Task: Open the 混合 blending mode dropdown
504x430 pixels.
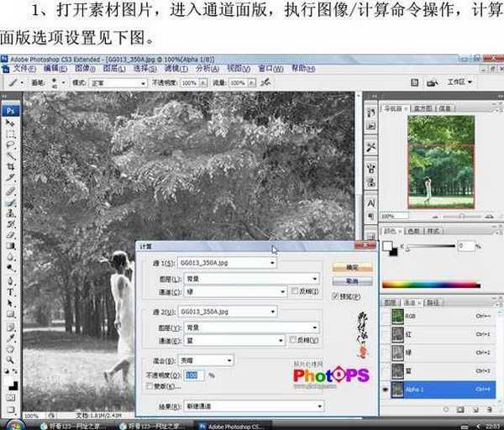Action: [208, 359]
